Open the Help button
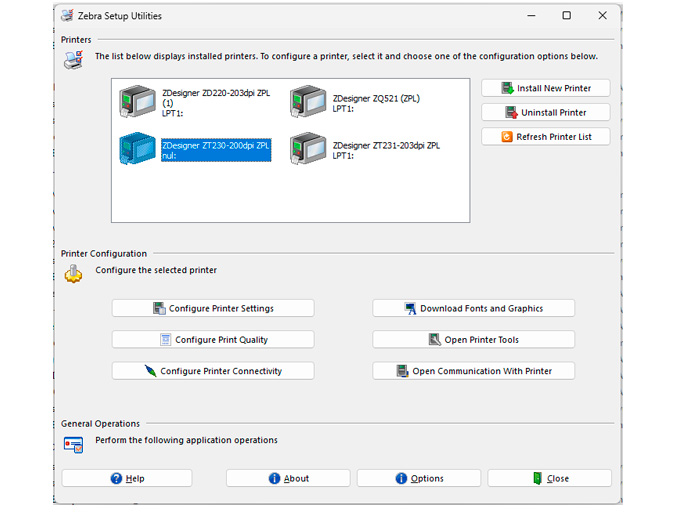The height and width of the screenshot is (512, 679). [127, 478]
